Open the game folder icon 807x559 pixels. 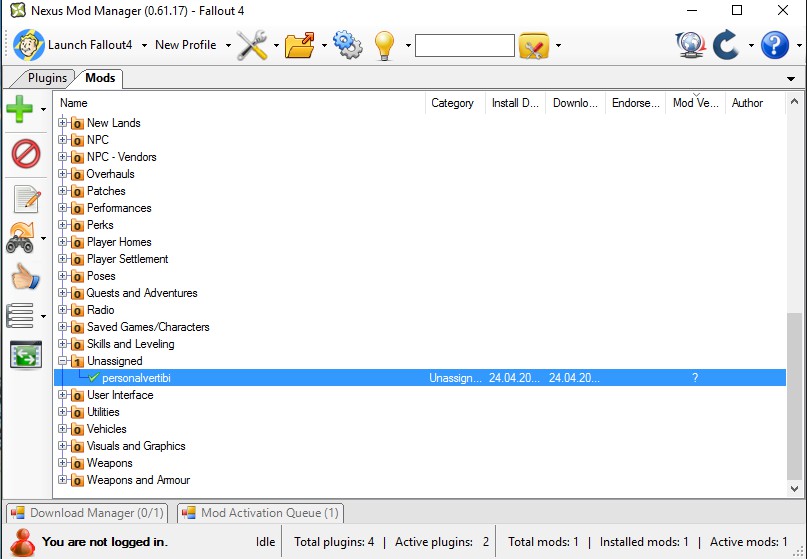click(300, 45)
